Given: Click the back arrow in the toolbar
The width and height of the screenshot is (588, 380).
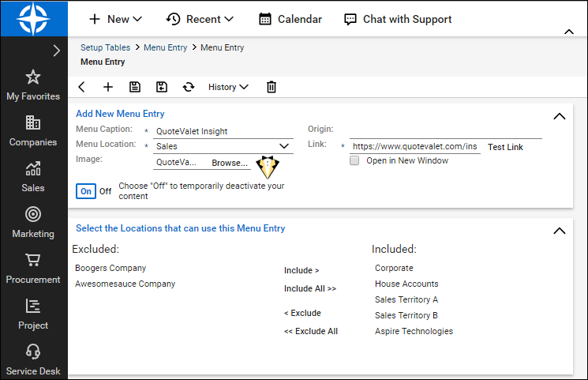Looking at the screenshot, I should 81,87.
